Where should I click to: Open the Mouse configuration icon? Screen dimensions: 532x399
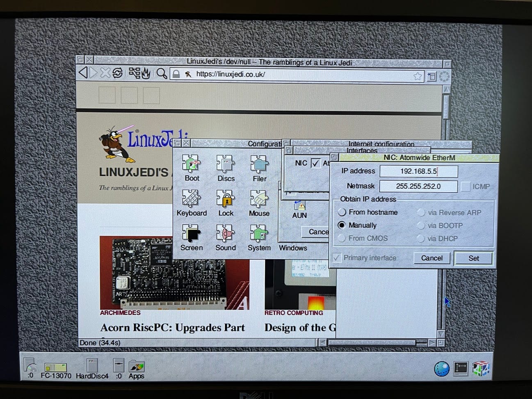(259, 199)
